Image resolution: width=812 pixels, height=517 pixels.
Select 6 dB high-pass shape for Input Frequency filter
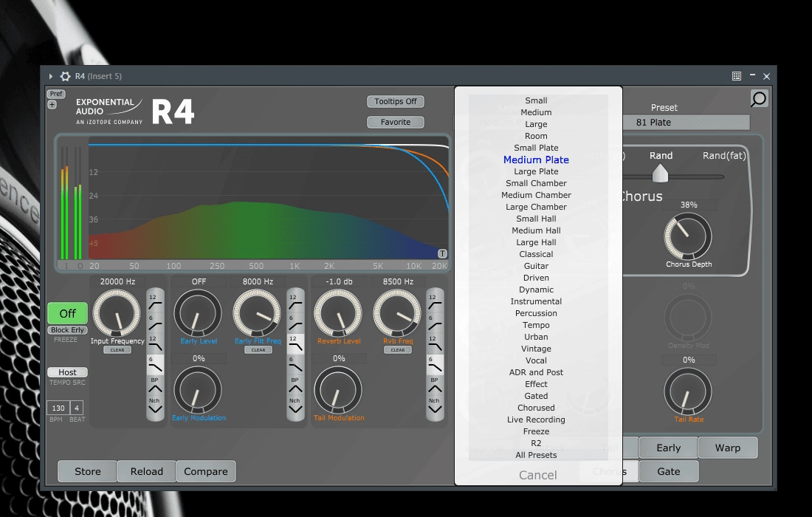tap(155, 323)
